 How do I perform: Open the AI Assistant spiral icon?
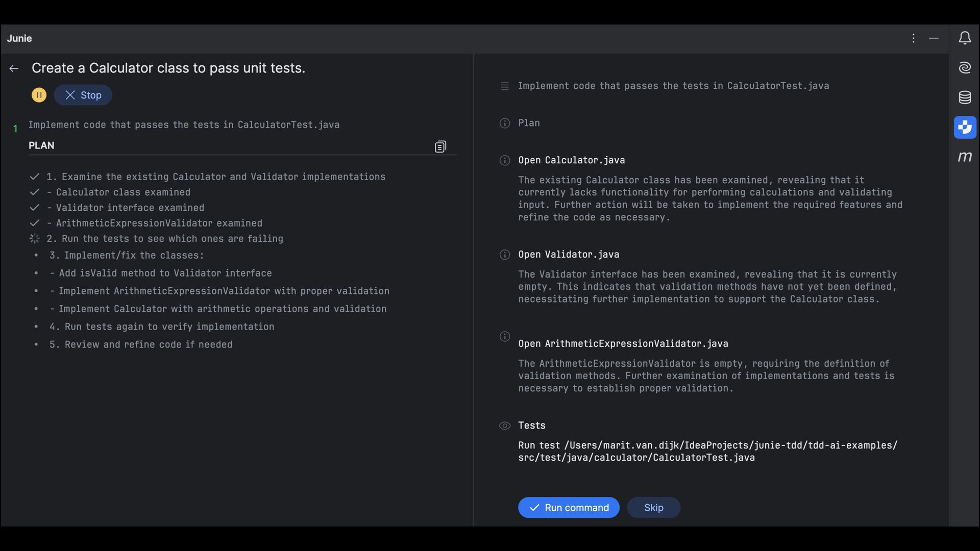[x=964, y=67]
